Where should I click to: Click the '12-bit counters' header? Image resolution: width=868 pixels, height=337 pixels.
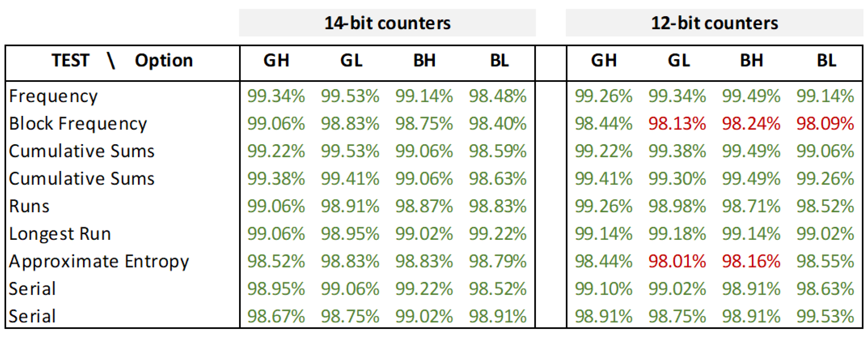click(714, 23)
